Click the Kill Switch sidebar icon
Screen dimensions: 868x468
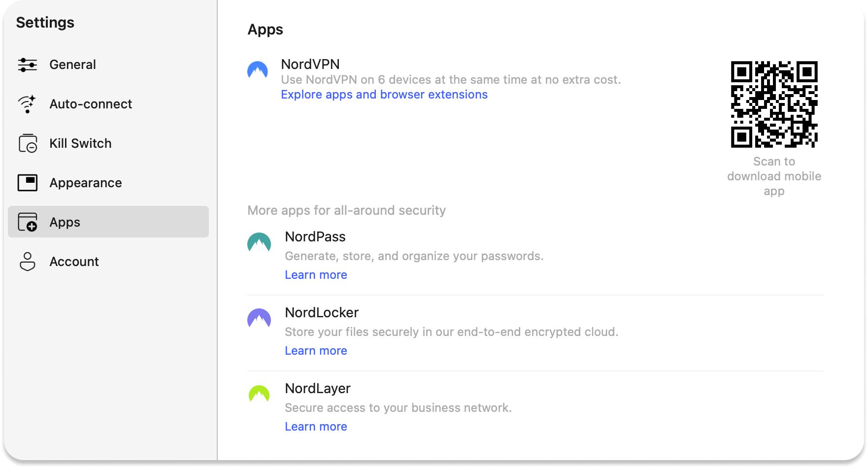[x=28, y=143]
